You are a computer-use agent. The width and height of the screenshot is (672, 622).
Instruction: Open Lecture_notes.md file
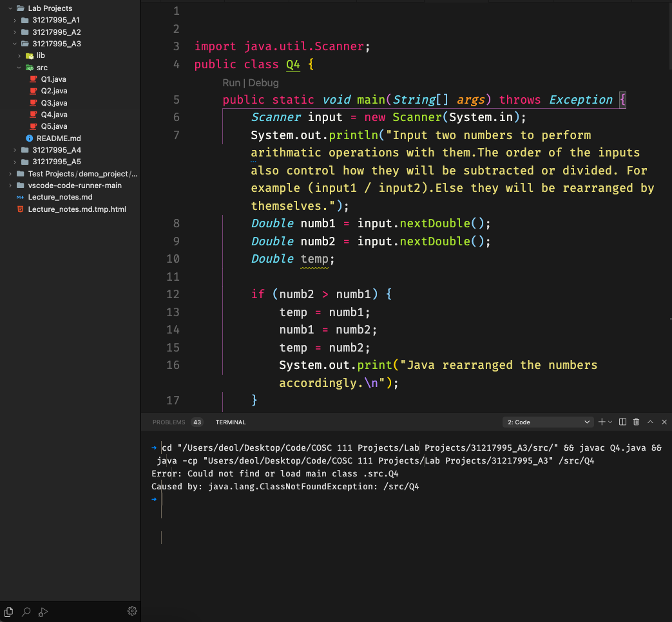coord(60,197)
